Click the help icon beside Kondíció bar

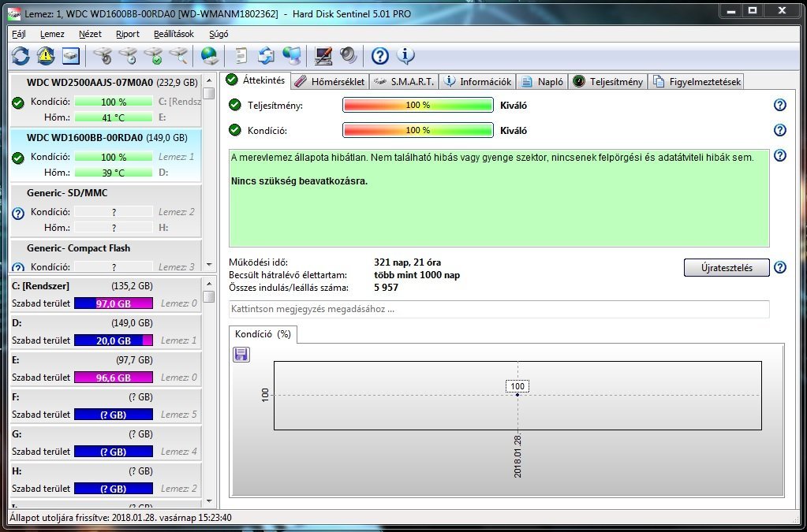coord(780,130)
